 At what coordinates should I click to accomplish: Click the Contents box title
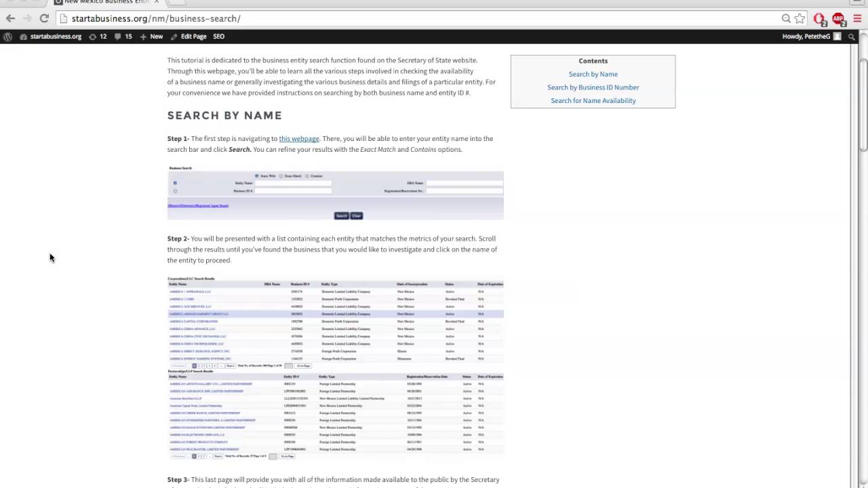point(593,61)
